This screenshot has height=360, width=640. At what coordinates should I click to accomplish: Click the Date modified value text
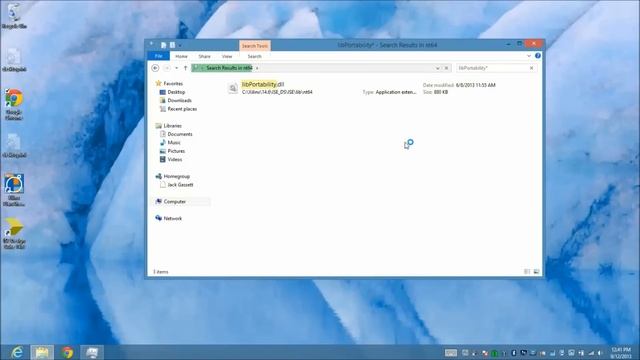pos(476,85)
